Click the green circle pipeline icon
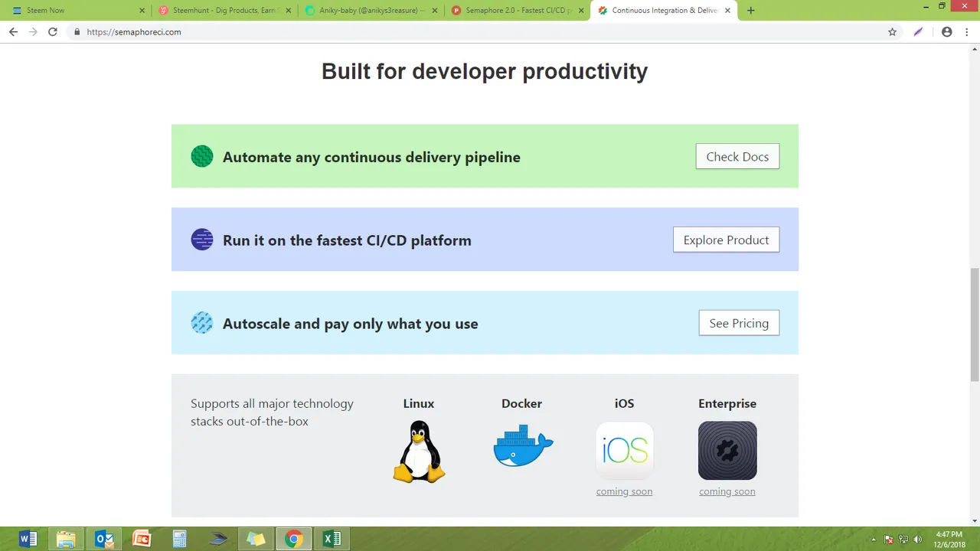This screenshot has width=980, height=551. tap(202, 156)
